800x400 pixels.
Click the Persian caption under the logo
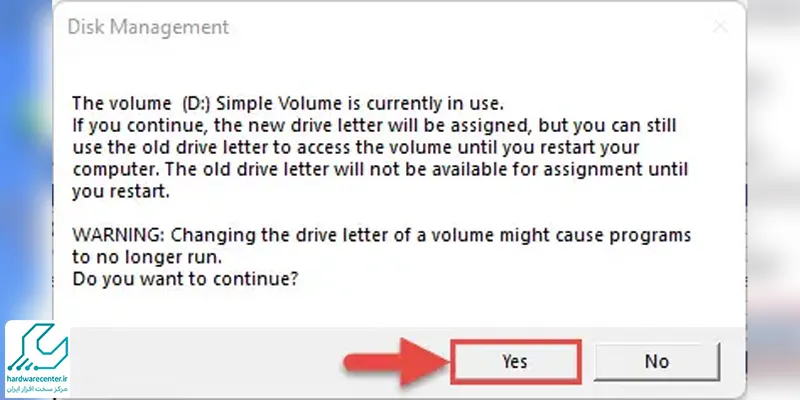point(37,389)
